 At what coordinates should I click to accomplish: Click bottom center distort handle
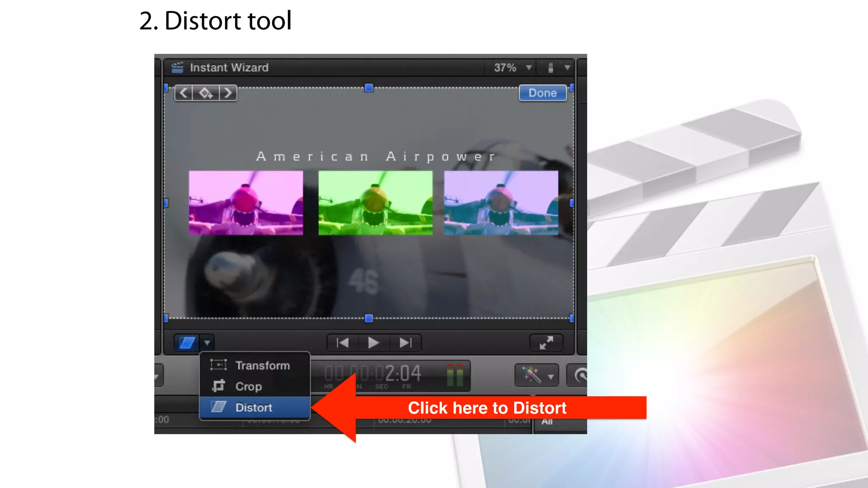(x=369, y=318)
